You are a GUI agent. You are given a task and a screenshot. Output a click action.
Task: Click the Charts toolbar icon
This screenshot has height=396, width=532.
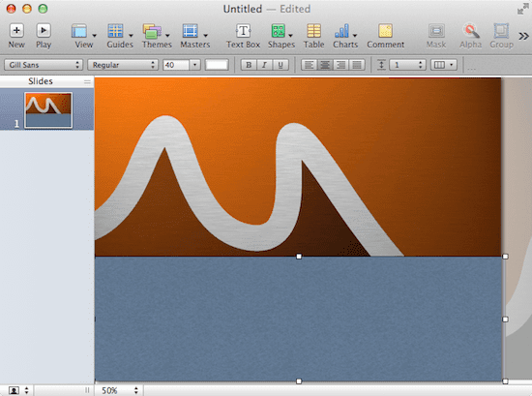(x=341, y=31)
